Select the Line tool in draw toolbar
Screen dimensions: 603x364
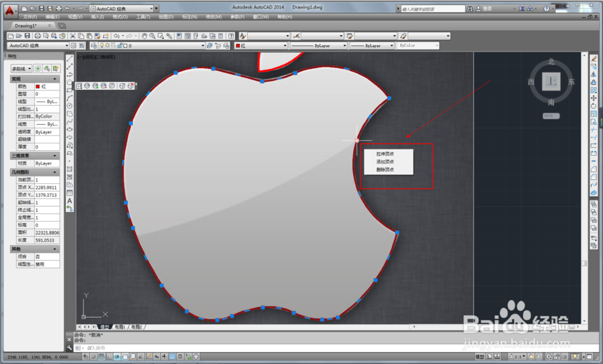point(69,58)
